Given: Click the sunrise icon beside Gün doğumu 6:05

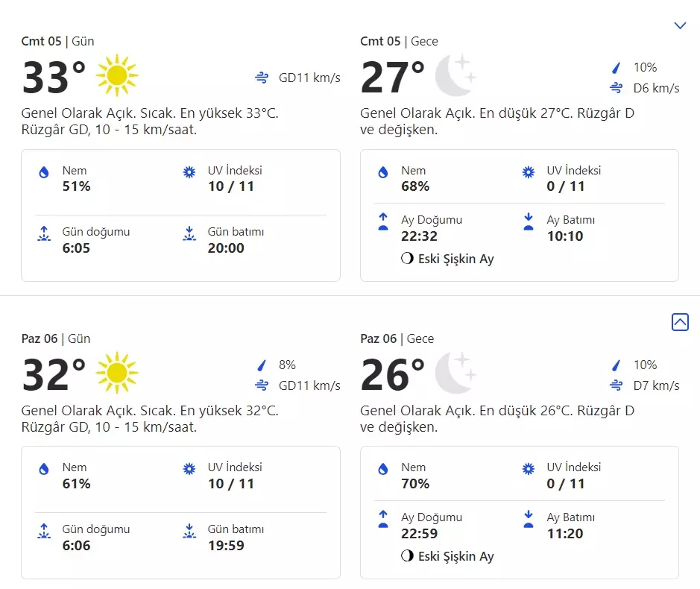Looking at the screenshot, I should pyautogui.click(x=44, y=233).
